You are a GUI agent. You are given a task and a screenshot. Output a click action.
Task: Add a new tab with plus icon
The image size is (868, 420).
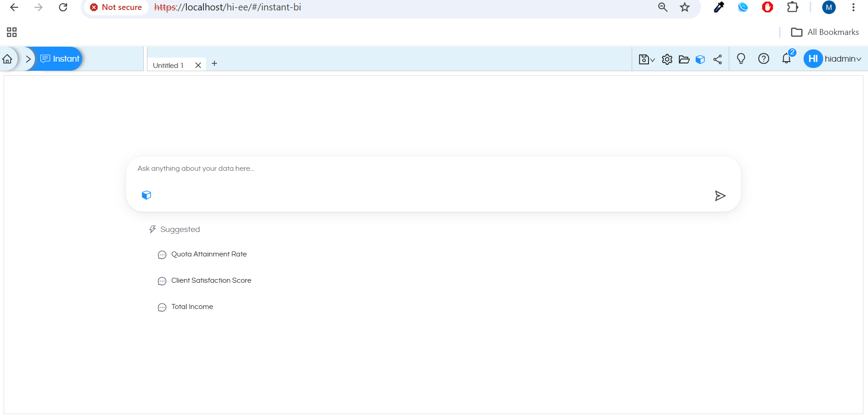click(215, 63)
